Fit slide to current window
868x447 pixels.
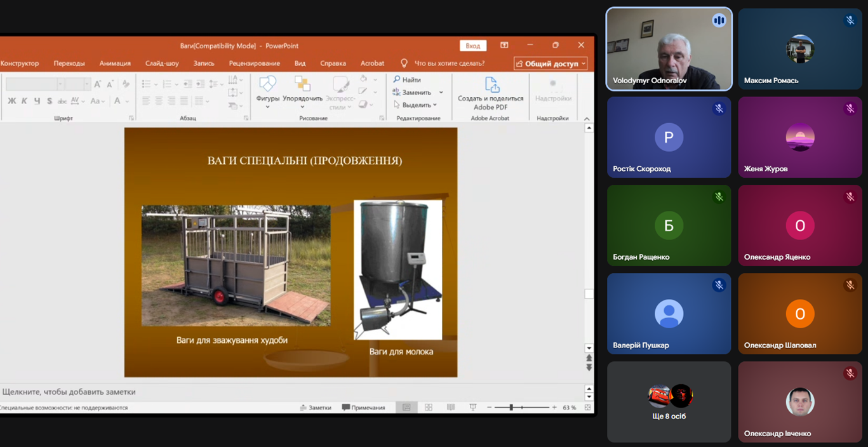point(587,408)
